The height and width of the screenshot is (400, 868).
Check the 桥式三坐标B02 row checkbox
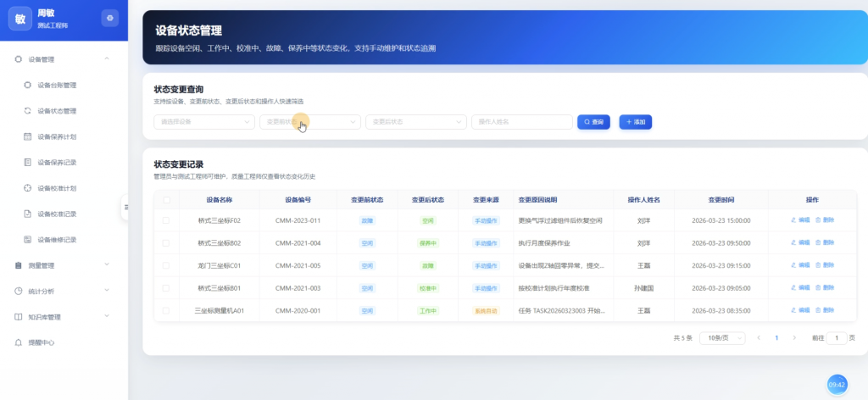tap(166, 243)
